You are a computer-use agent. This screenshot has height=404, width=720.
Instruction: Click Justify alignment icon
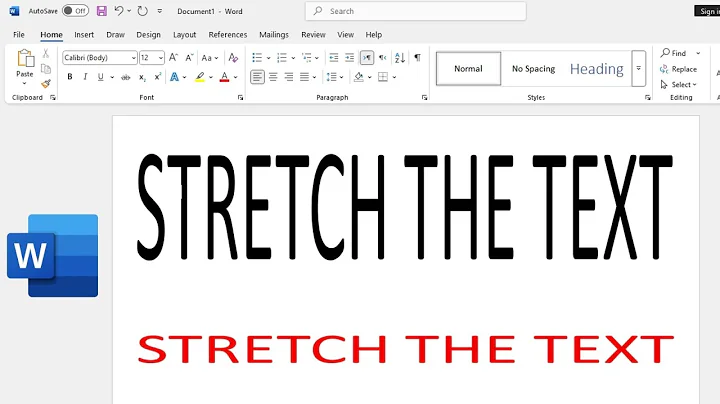(x=304, y=77)
